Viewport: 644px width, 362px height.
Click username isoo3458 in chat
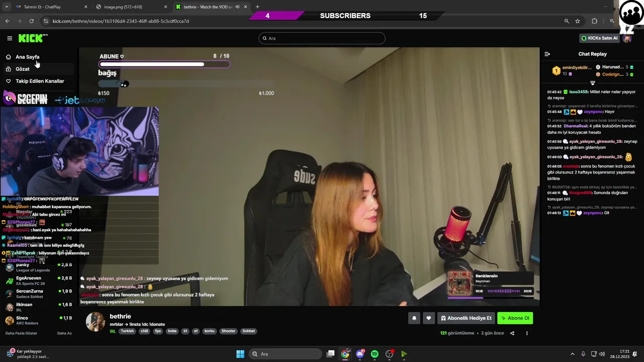point(578,92)
